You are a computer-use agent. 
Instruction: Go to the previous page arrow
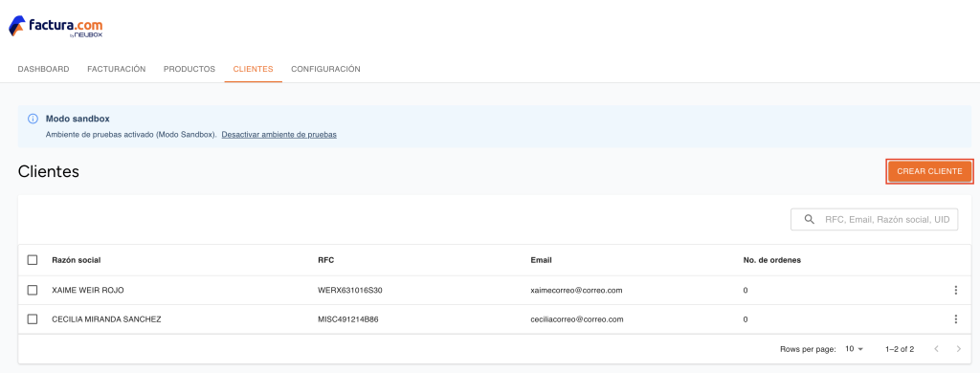[936, 349]
